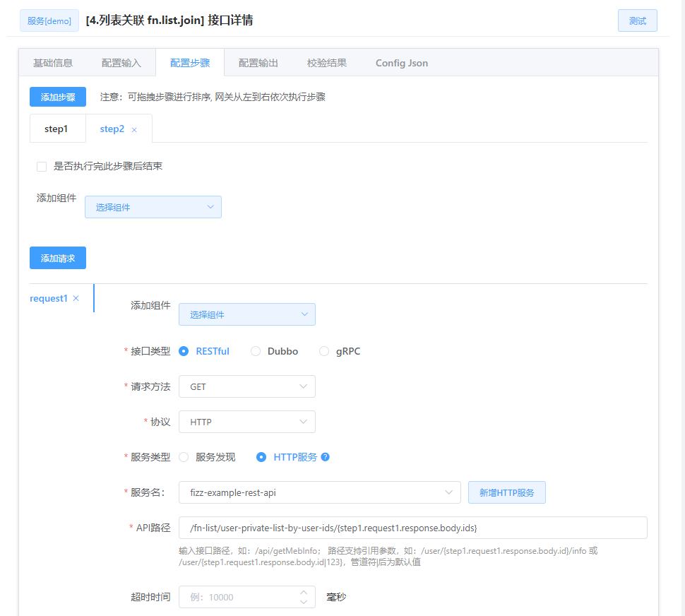Click the 测试 button
Screen dimensions: 685x616
pos(637,20)
